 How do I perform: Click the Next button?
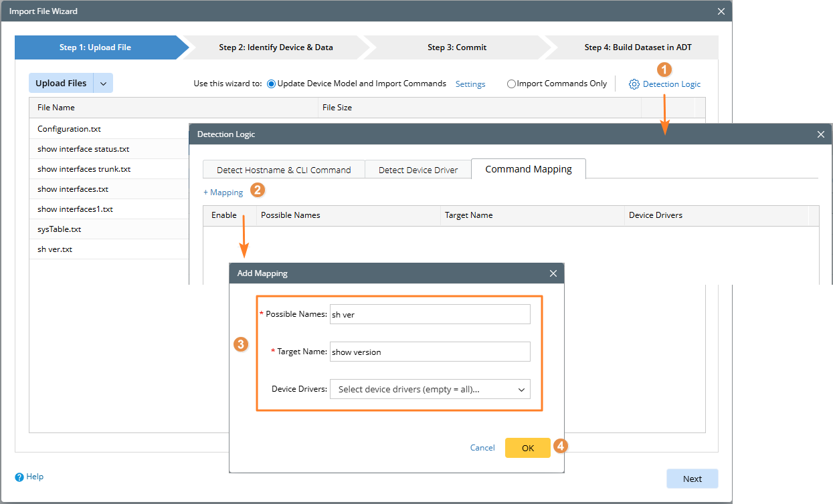click(692, 479)
